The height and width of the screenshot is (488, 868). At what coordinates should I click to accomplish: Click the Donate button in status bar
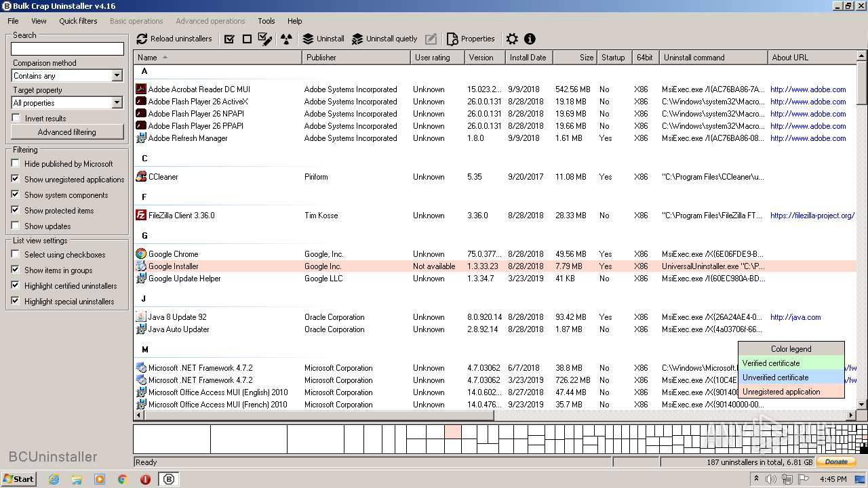836,462
